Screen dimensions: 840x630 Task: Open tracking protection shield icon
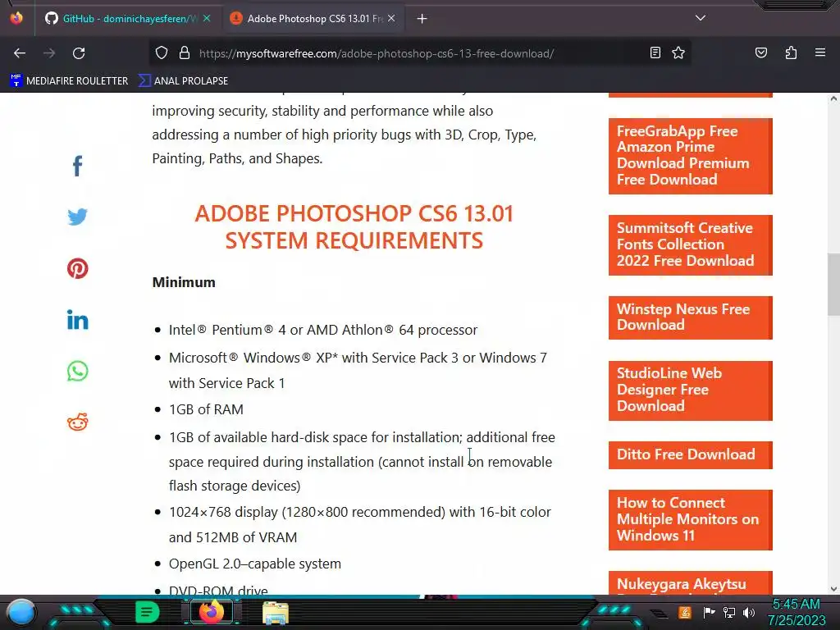coord(162,53)
